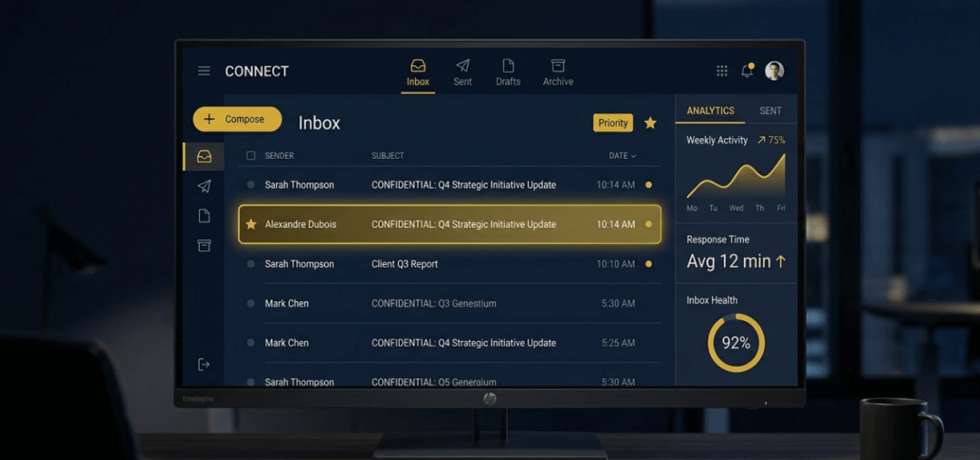Click the star filter beside Priority

[x=650, y=122]
